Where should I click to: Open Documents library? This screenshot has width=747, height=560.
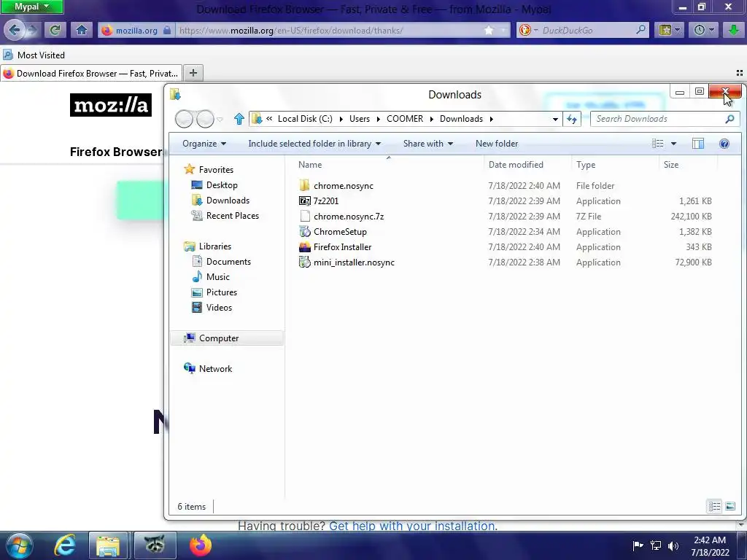pyautogui.click(x=221, y=262)
